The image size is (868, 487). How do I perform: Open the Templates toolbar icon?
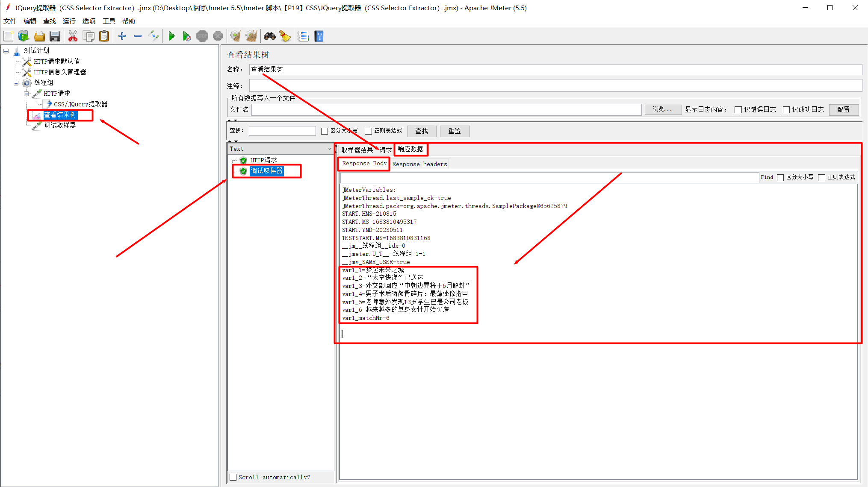pyautogui.click(x=24, y=36)
